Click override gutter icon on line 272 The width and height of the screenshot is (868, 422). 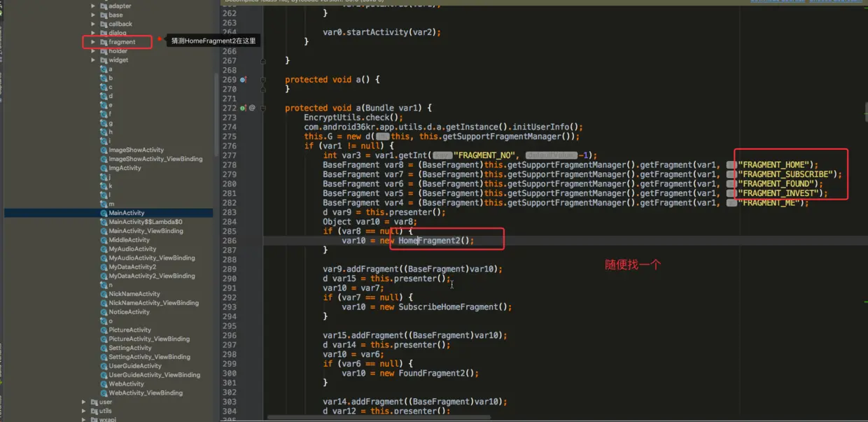pyautogui.click(x=243, y=108)
